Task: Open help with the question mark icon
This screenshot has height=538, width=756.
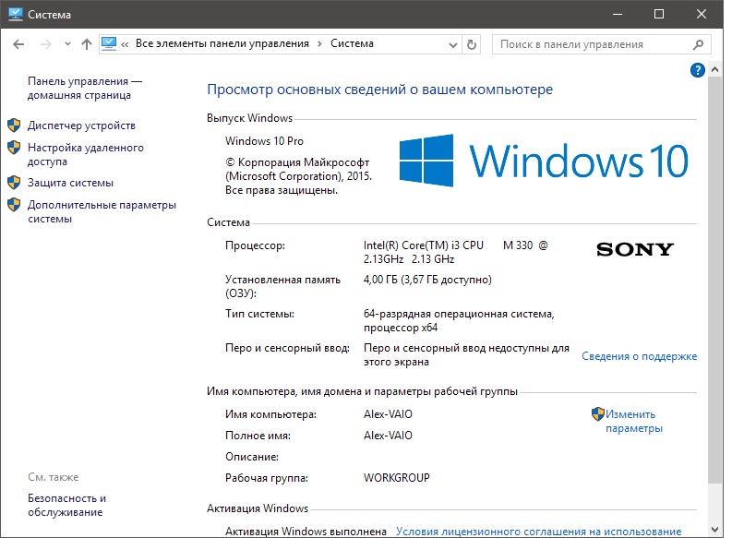Action: point(697,70)
